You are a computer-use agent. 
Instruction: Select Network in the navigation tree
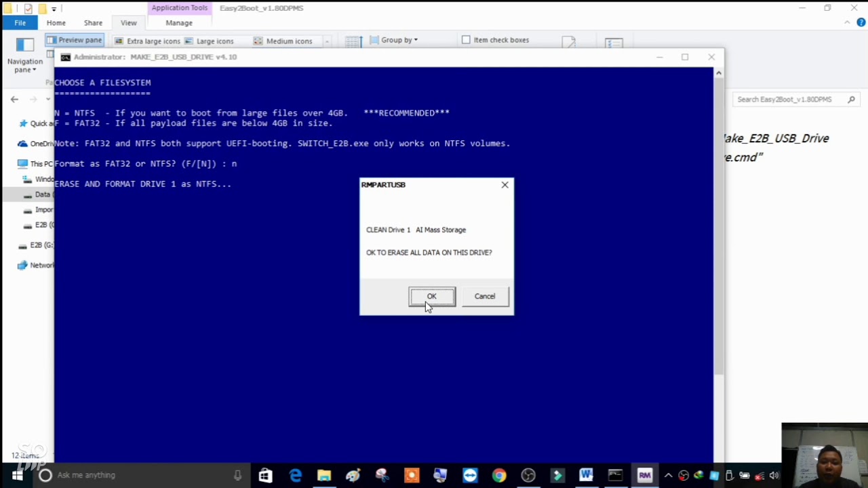coord(36,266)
